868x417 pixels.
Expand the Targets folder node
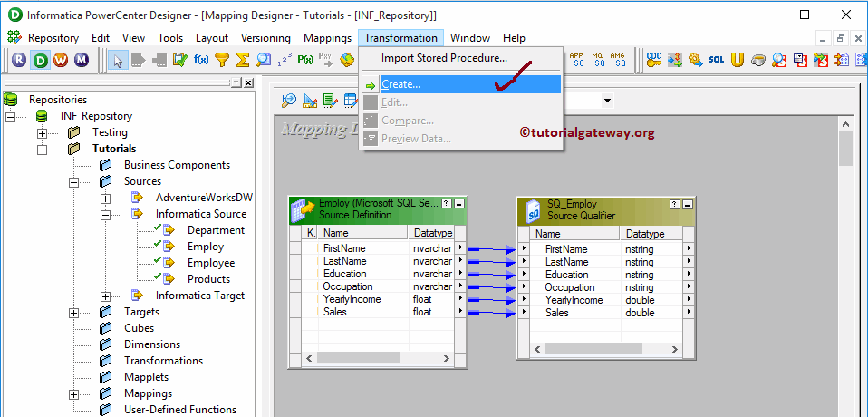click(73, 313)
